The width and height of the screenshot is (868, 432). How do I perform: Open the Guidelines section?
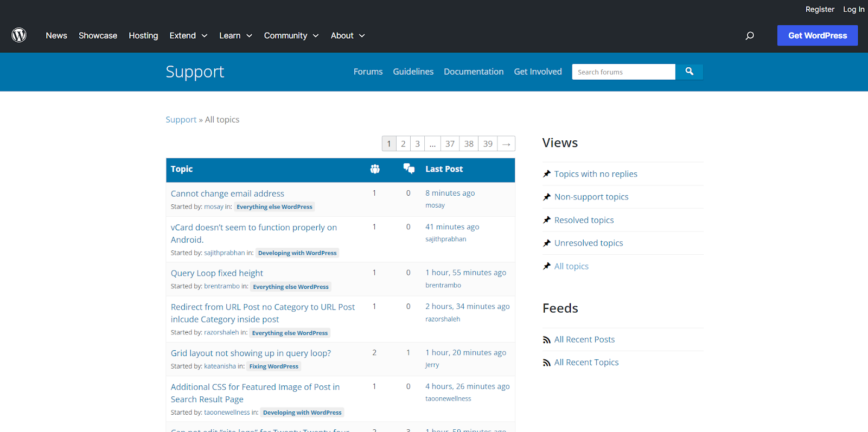pyautogui.click(x=413, y=72)
